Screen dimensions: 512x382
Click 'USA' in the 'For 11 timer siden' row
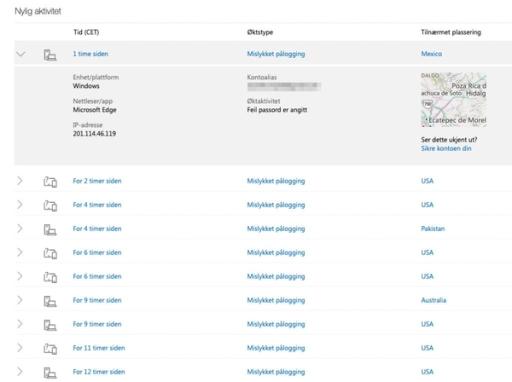click(427, 348)
